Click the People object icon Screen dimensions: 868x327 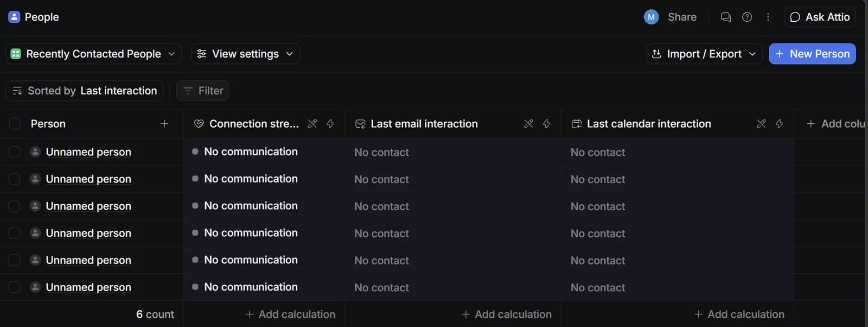14,17
